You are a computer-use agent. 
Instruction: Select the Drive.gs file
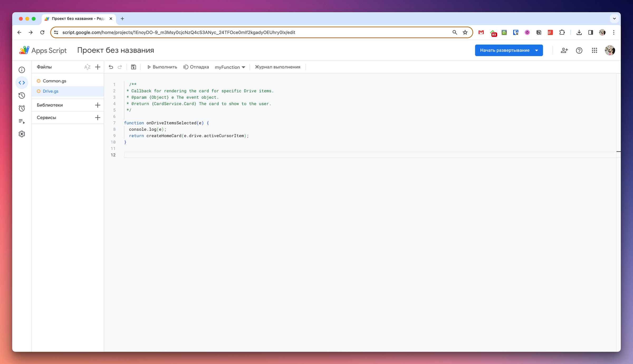(x=51, y=91)
